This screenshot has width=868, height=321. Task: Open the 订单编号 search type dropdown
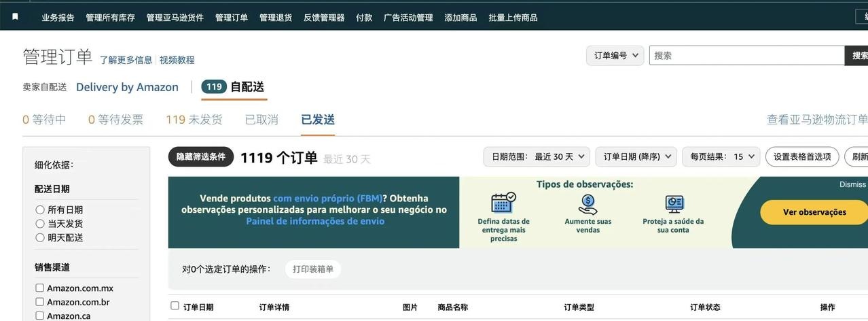coord(615,56)
